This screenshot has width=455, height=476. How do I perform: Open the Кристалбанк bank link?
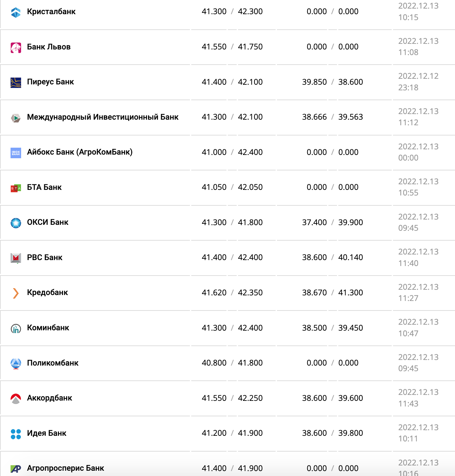[51, 12]
